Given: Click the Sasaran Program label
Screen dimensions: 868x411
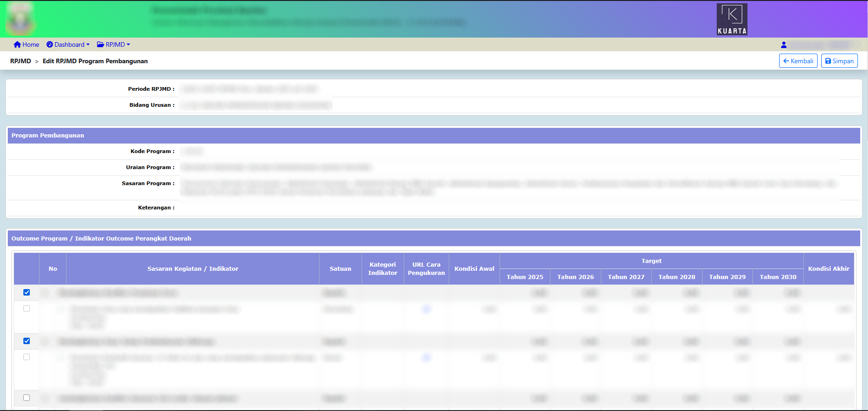Looking at the screenshot, I should point(148,183).
